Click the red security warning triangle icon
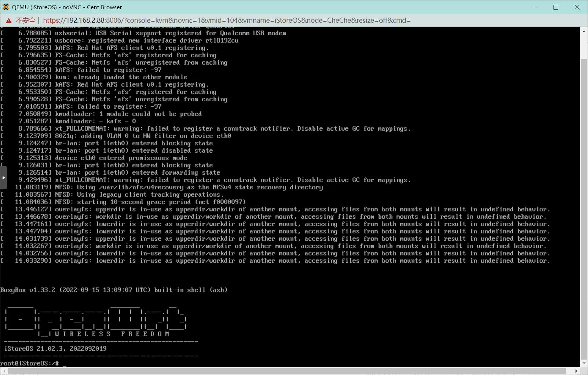588x375 pixels. [x=8, y=21]
